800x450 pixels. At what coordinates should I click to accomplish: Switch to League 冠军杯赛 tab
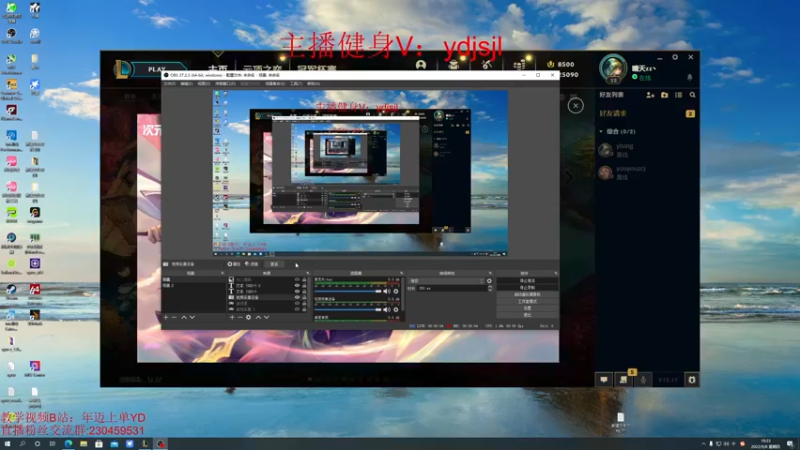point(317,68)
